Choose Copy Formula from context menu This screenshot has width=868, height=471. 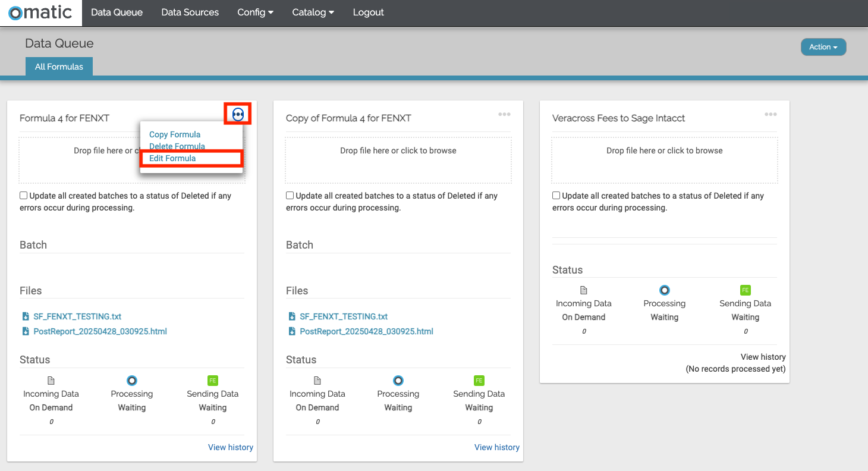[175, 134]
